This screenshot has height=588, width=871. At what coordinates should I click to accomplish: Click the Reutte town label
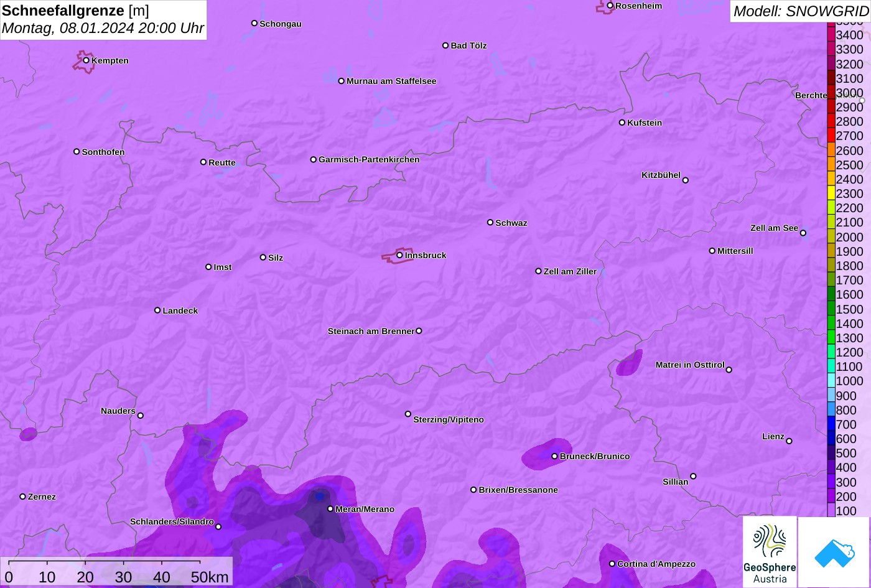coord(222,162)
